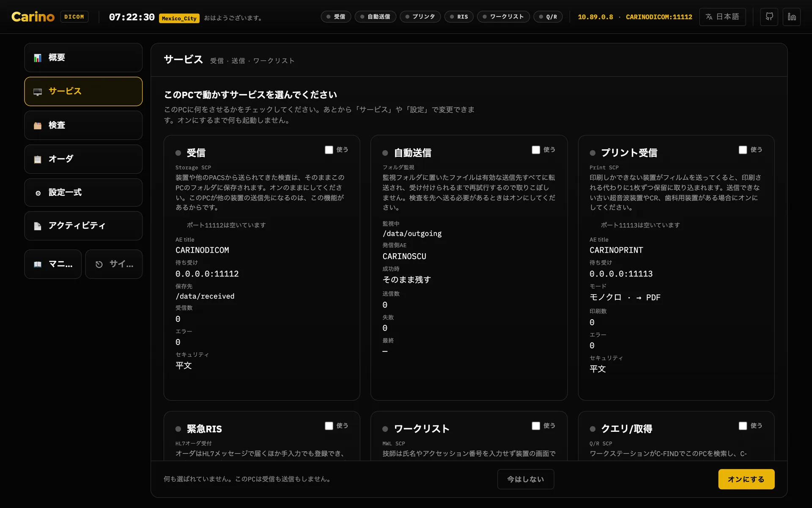Click the Mexico_City timezone badge

[x=179, y=18]
